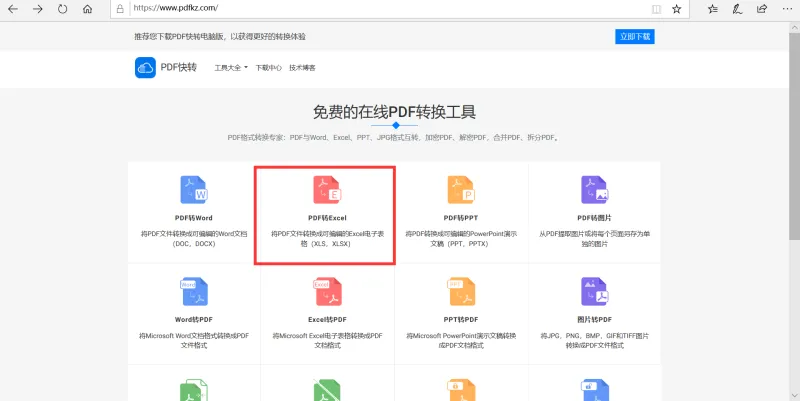
Task: Click the PDF转PPT description (PPT, PPTX)
Action: point(461,239)
